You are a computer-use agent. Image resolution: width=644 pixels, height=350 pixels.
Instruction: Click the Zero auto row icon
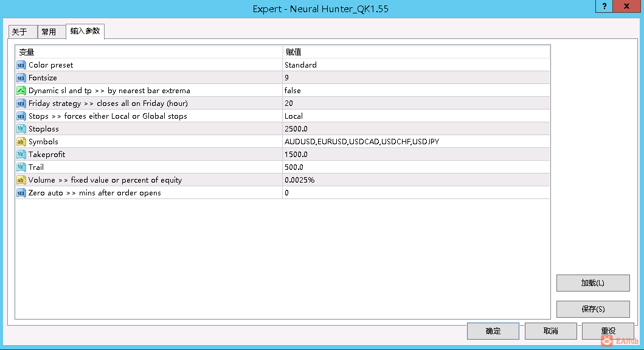(21, 192)
